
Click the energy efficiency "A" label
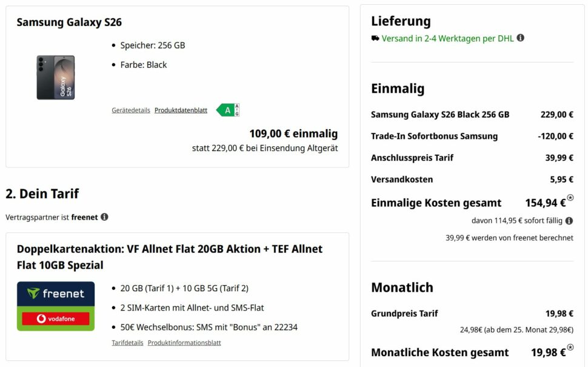[227, 110]
